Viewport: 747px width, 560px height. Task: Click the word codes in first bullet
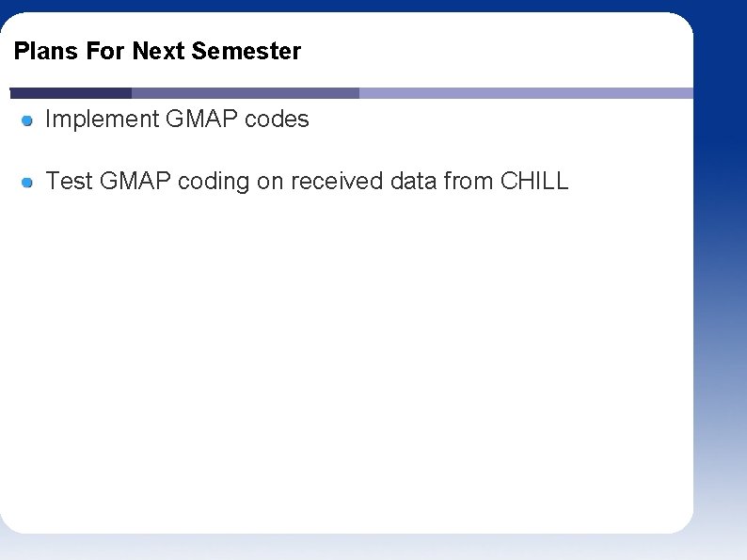click(277, 119)
